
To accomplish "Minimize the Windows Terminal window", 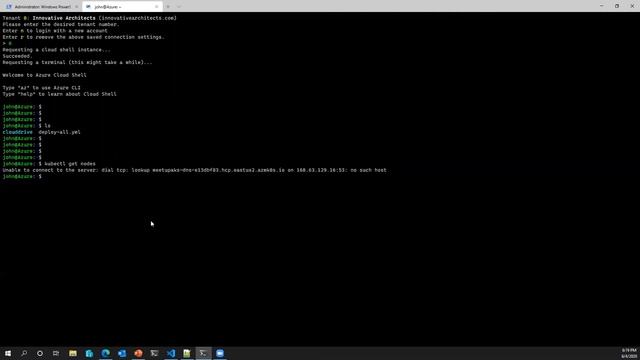I will pyautogui.click(x=601, y=6).
